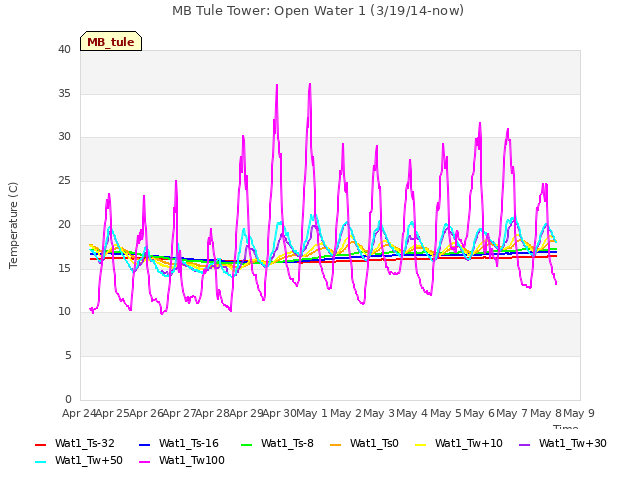Click the 10 y-axis tick label
The height and width of the screenshot is (480, 640).
point(64,312)
